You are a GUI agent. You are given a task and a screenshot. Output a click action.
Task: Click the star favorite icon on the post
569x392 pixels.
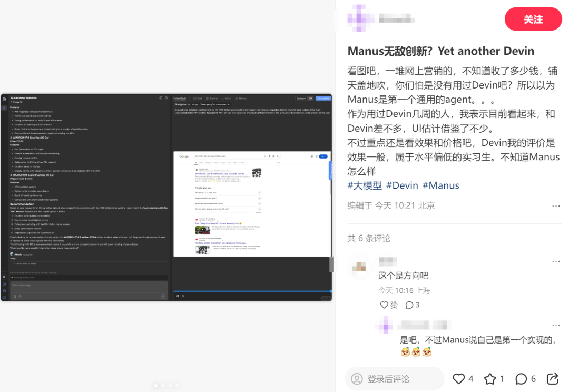pyautogui.click(x=491, y=378)
